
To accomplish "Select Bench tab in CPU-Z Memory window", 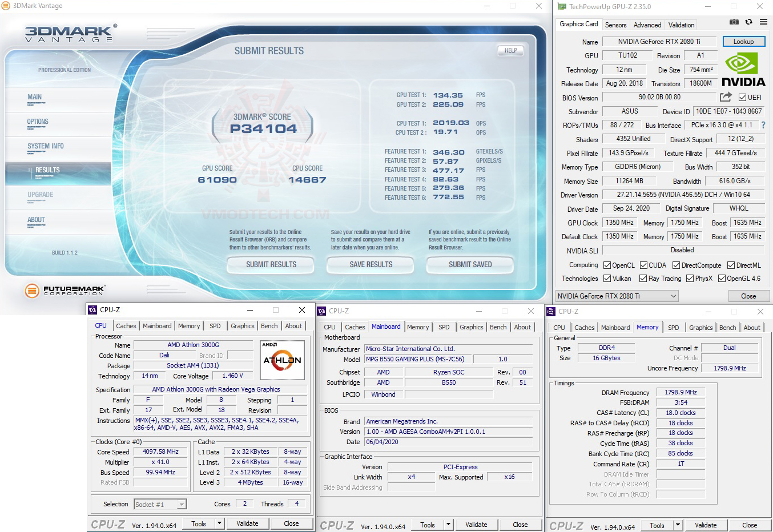I will click(727, 328).
